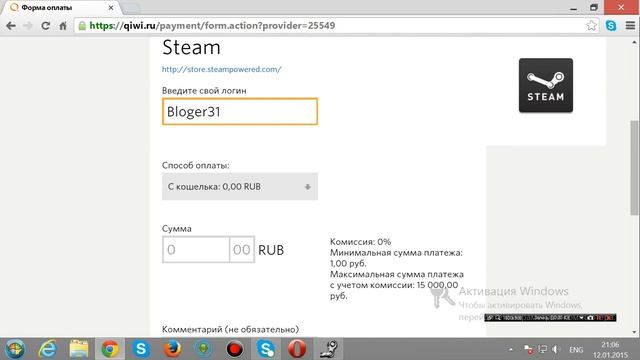Click the page scrollbar down arrow

tap(635, 332)
